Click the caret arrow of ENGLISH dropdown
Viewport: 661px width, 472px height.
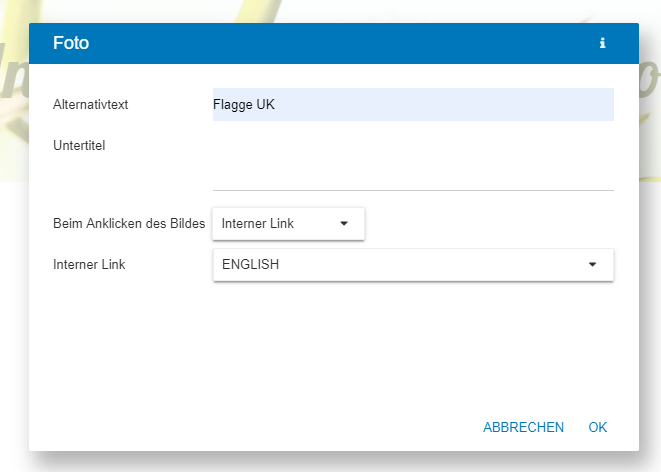click(x=592, y=265)
